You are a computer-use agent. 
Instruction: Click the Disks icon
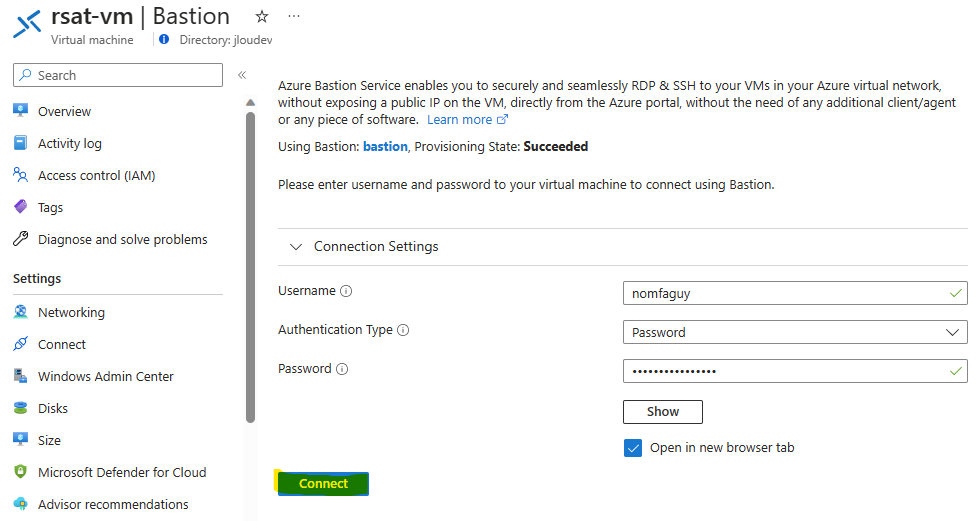click(x=21, y=408)
